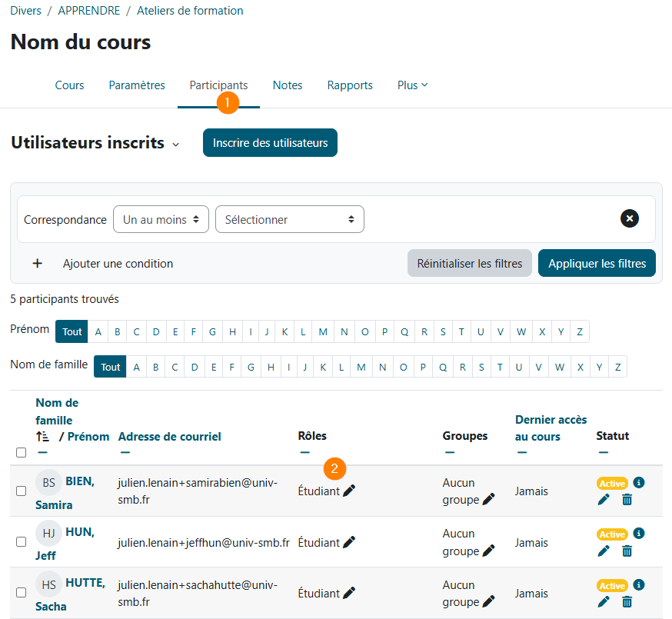Sort by Dernier accès au cours column
The height and width of the screenshot is (619, 672).
point(551,428)
